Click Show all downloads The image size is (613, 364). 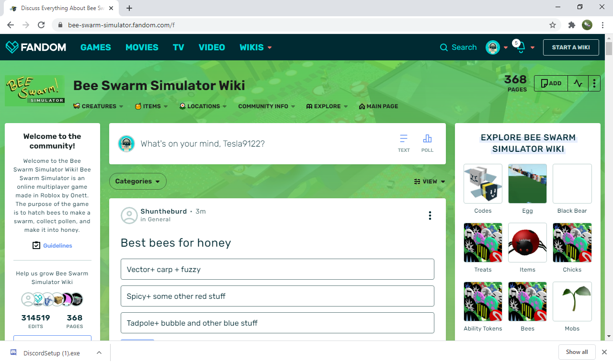tap(577, 352)
